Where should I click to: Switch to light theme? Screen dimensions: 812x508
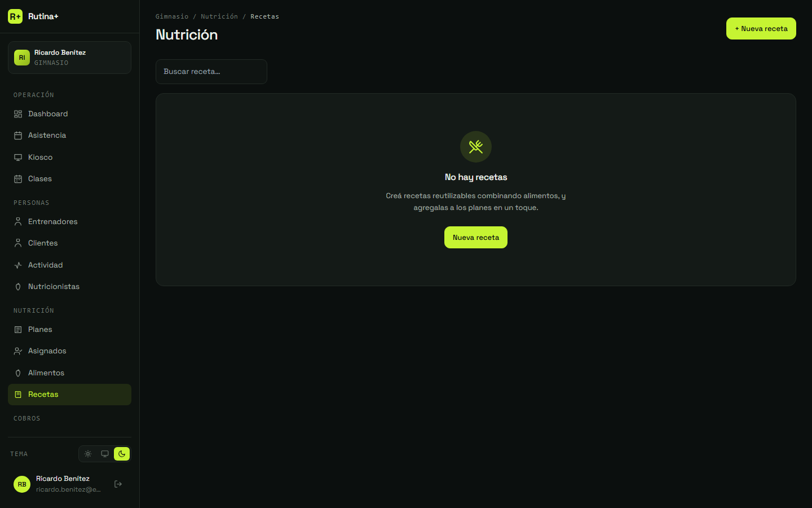88,454
